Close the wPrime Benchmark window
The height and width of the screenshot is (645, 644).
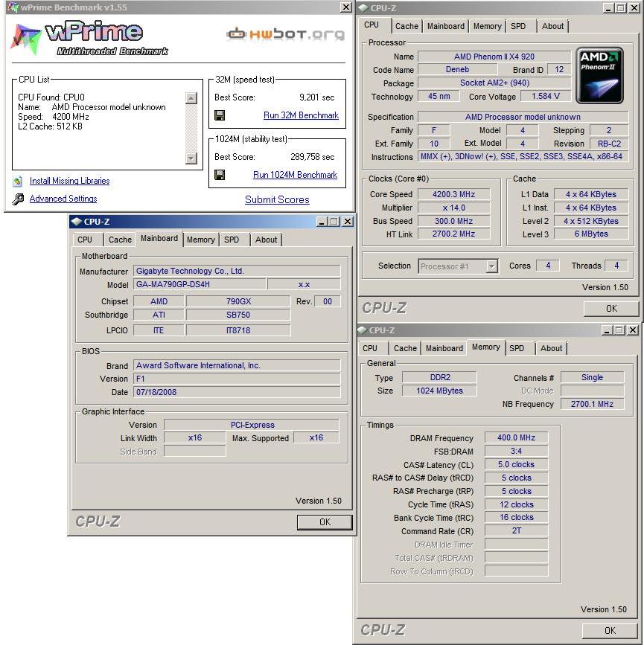346,7
